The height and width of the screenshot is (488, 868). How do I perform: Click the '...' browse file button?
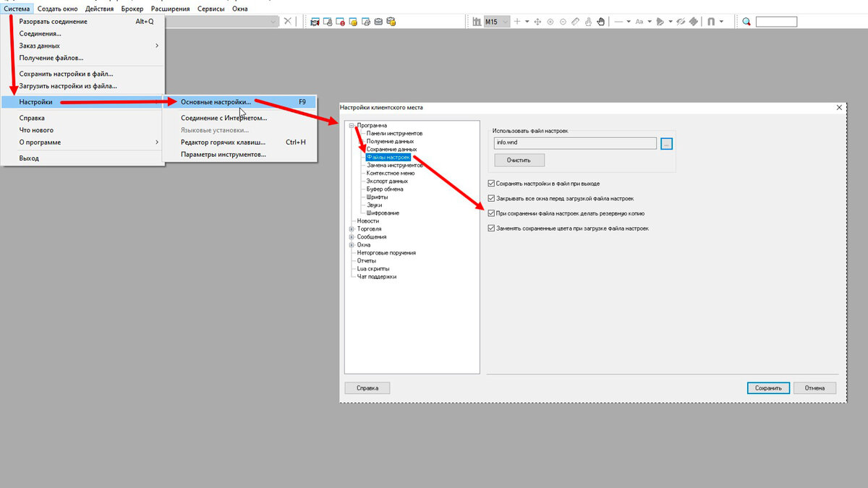pyautogui.click(x=667, y=143)
